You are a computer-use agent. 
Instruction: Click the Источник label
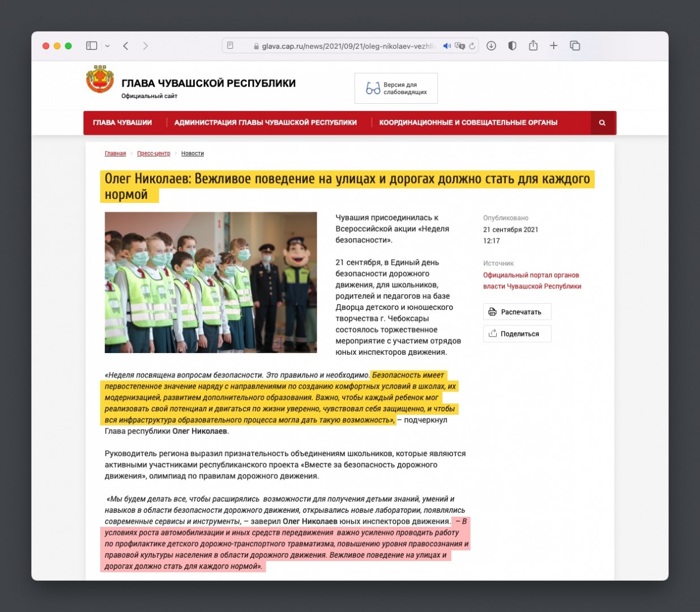point(498,263)
